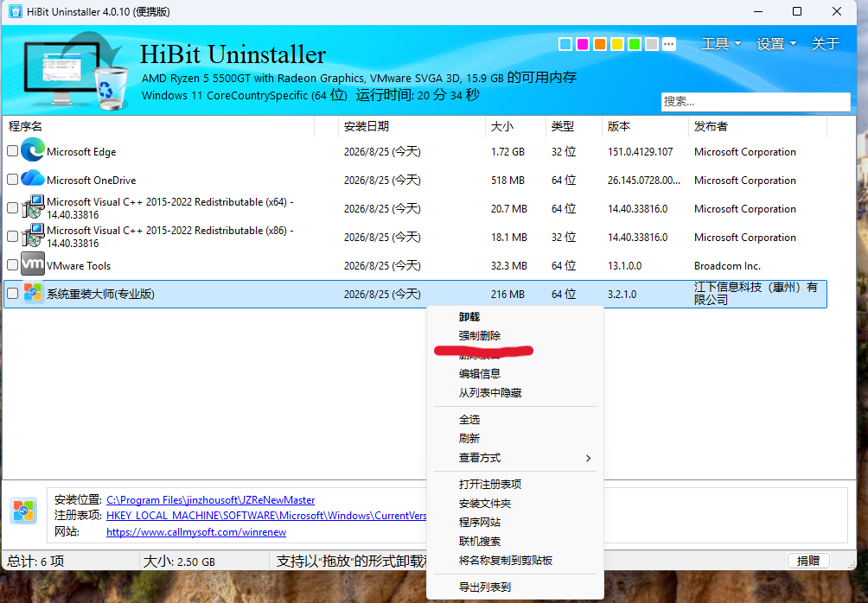Click the Visual C++ x64 installer icon

[x=33, y=207]
